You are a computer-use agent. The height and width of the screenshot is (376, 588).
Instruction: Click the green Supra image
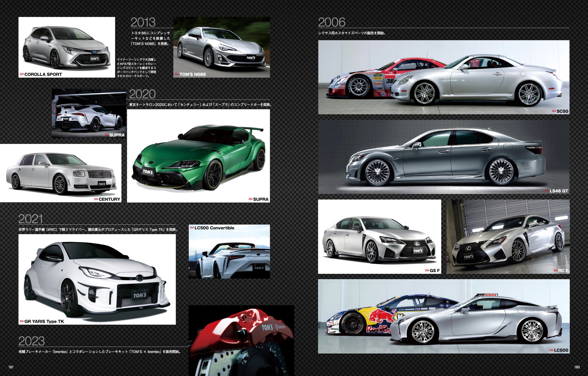198,155
